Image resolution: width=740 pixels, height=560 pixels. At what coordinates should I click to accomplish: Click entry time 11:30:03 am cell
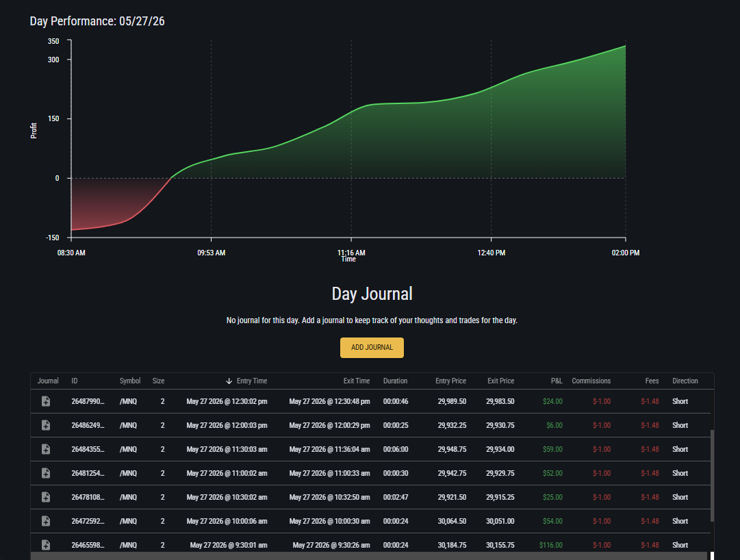click(x=227, y=449)
